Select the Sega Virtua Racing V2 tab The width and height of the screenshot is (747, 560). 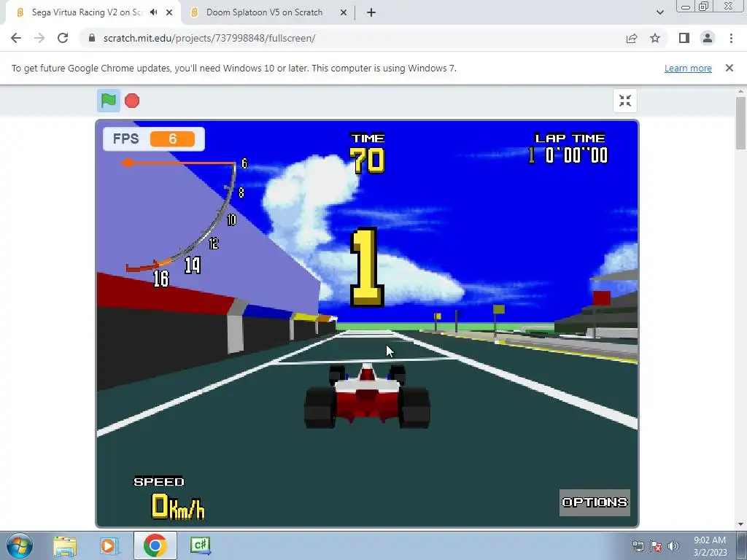click(x=86, y=12)
